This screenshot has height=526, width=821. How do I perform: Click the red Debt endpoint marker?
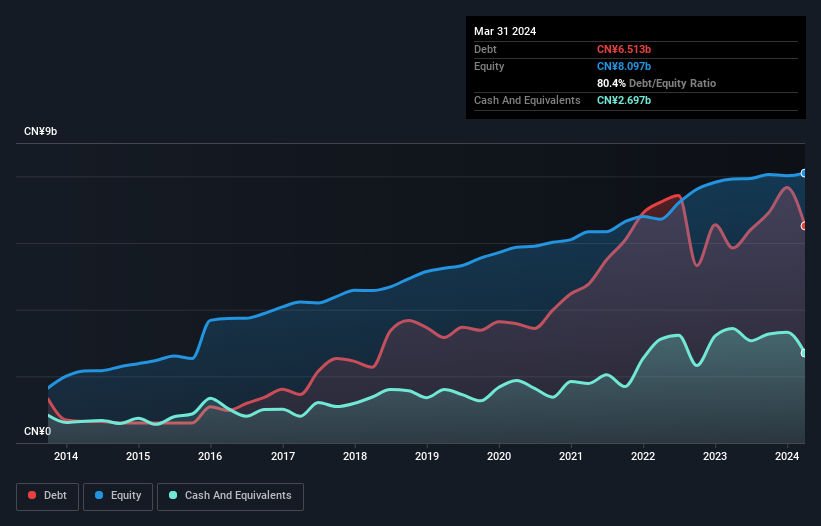pos(804,226)
